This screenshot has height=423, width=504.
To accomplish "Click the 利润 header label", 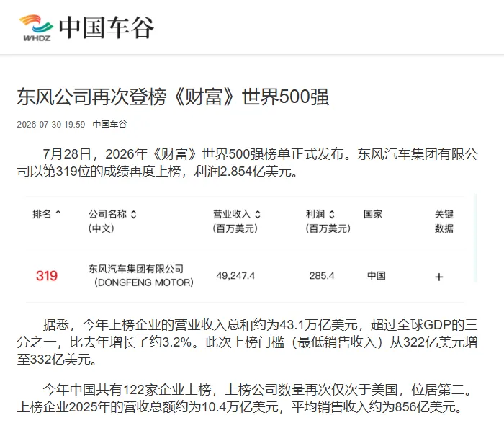I will click(x=315, y=214).
